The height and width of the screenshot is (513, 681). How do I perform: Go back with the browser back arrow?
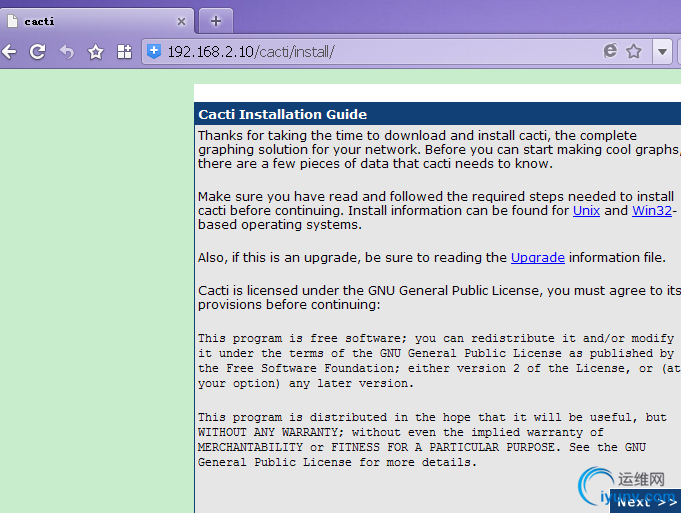(9, 52)
